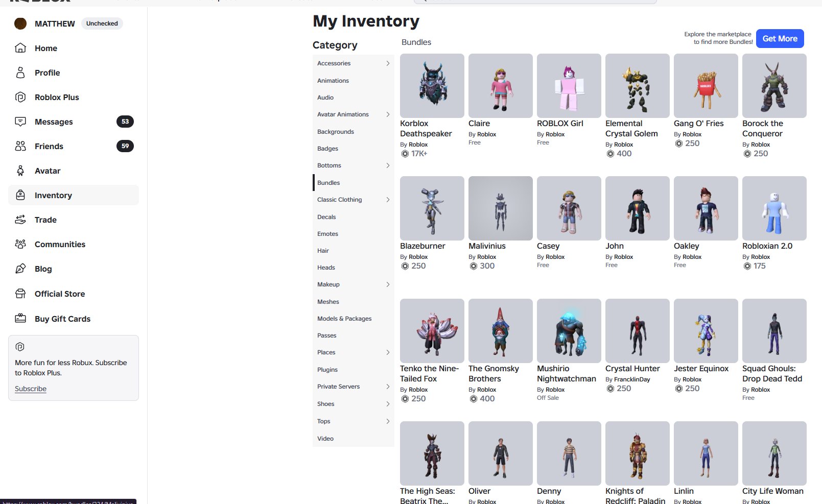
Task: Expand the Tops category chevron
Action: [x=388, y=421]
